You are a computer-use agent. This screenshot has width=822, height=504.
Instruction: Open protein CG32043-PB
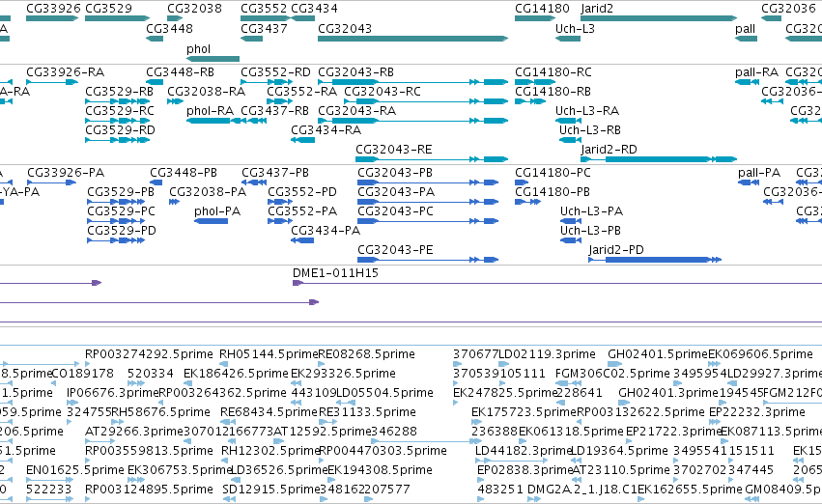395,173
